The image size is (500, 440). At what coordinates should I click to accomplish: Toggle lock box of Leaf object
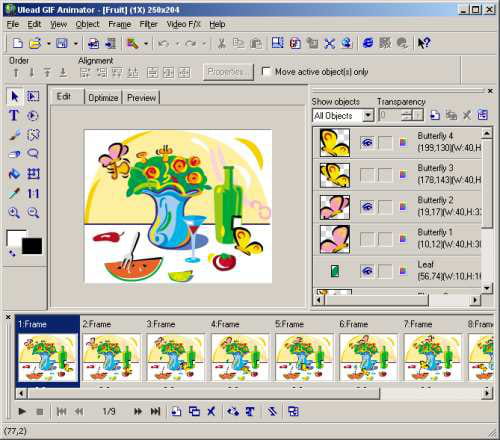tap(385, 271)
